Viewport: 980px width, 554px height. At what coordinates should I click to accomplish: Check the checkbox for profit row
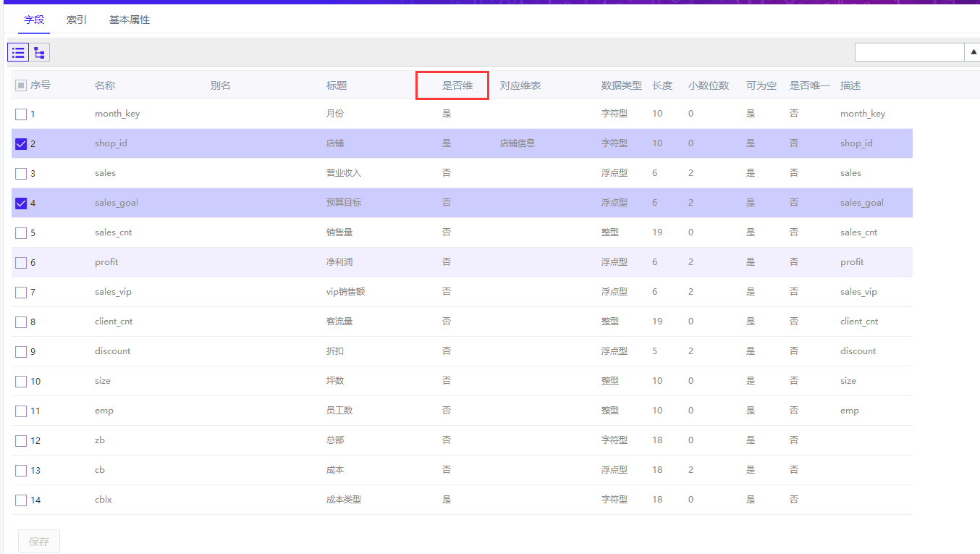[x=20, y=262]
